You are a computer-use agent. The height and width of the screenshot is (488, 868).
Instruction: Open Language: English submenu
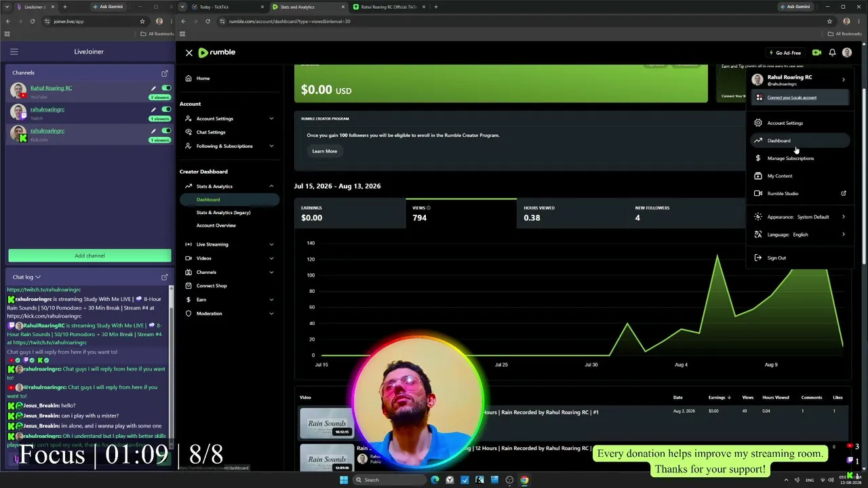pos(800,235)
